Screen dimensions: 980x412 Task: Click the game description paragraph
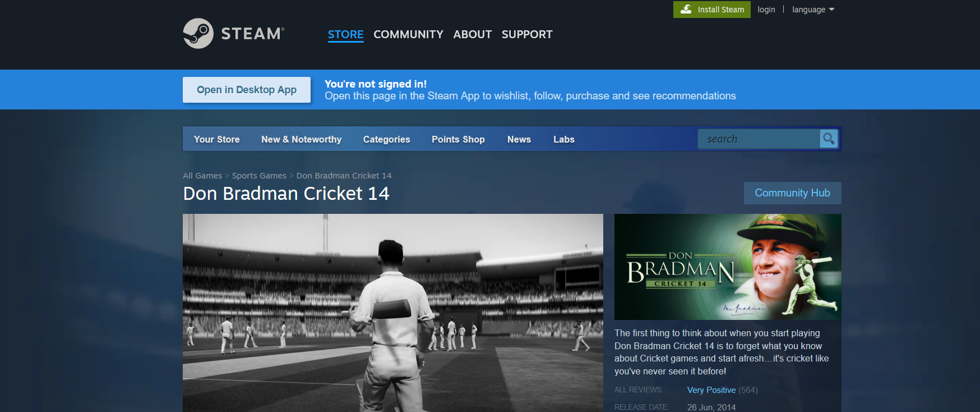point(722,352)
